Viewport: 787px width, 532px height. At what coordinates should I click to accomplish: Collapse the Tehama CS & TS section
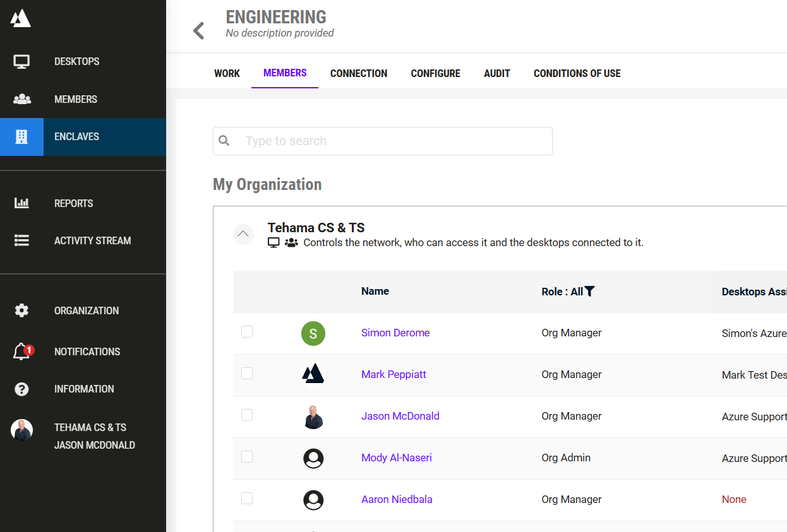coord(243,234)
